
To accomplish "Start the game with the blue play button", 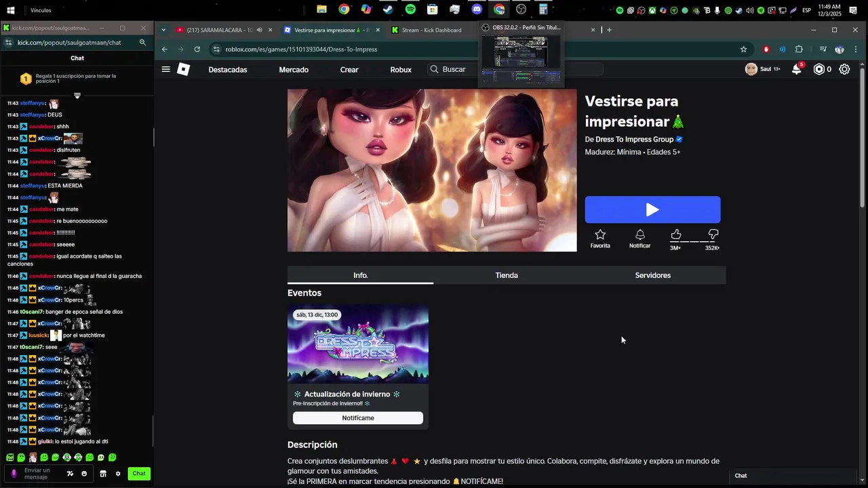I will [x=652, y=209].
